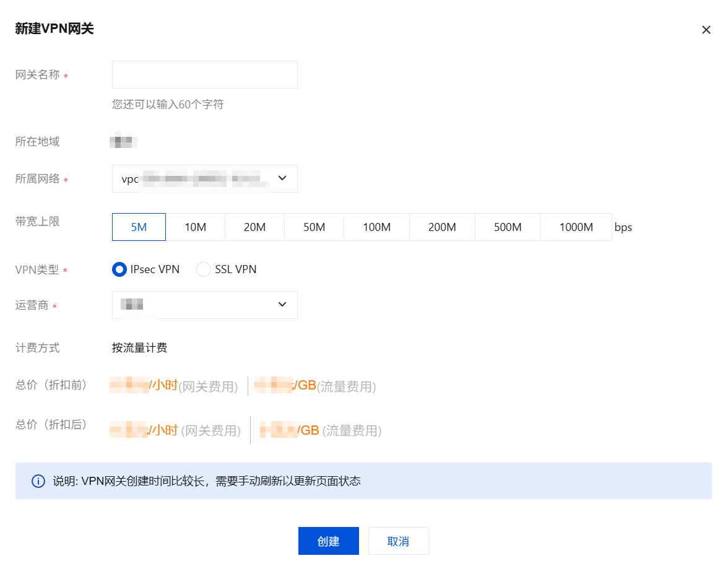Click the info icon in the 说明 notice
The image size is (728, 566).
[38, 481]
